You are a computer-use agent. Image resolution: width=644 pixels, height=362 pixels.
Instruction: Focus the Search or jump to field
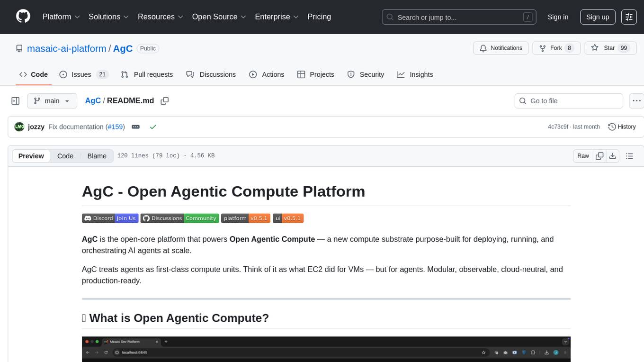[x=459, y=17]
